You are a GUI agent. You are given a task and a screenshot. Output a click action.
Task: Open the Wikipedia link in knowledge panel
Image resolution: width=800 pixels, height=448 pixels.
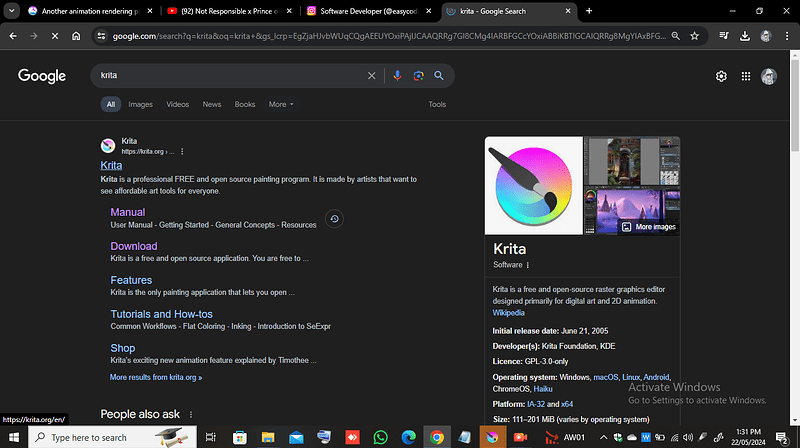click(508, 313)
